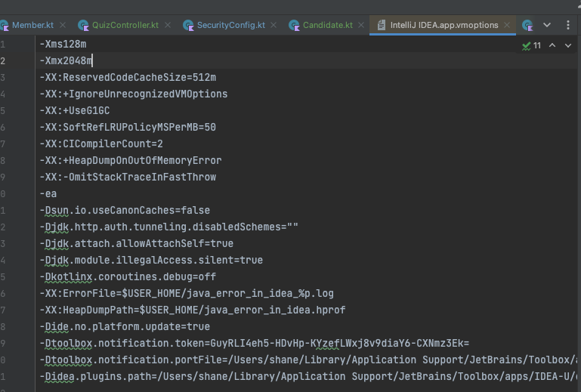The image size is (581, 392).
Task: Open the QuizController.kt tab
Action: point(125,25)
